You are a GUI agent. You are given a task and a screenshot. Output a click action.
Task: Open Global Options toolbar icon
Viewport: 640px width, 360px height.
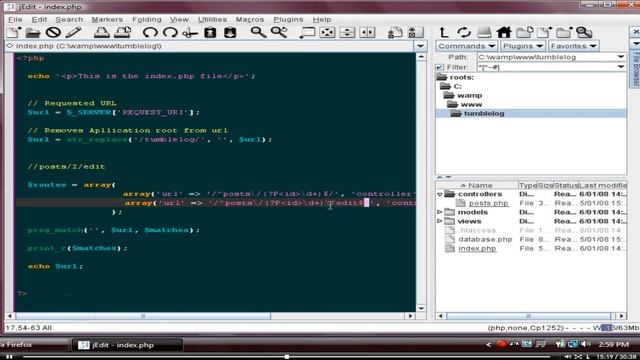pyautogui.click(x=416, y=32)
